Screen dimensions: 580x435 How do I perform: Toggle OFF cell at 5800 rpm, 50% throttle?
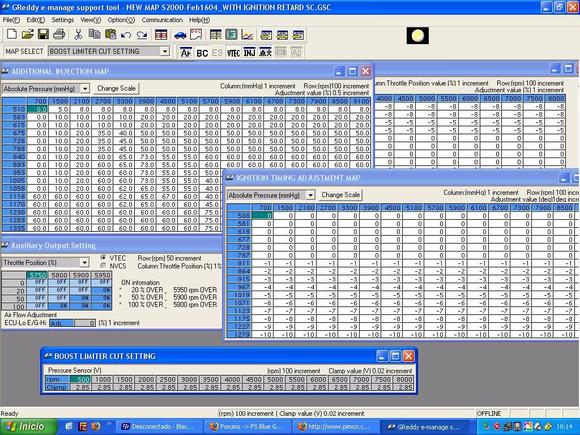coord(59,298)
